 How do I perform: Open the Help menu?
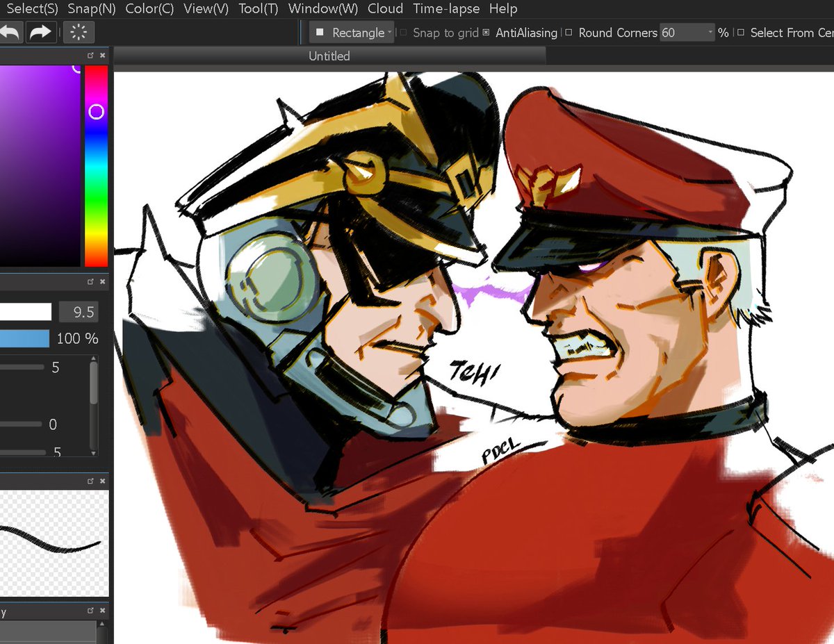[x=503, y=9]
